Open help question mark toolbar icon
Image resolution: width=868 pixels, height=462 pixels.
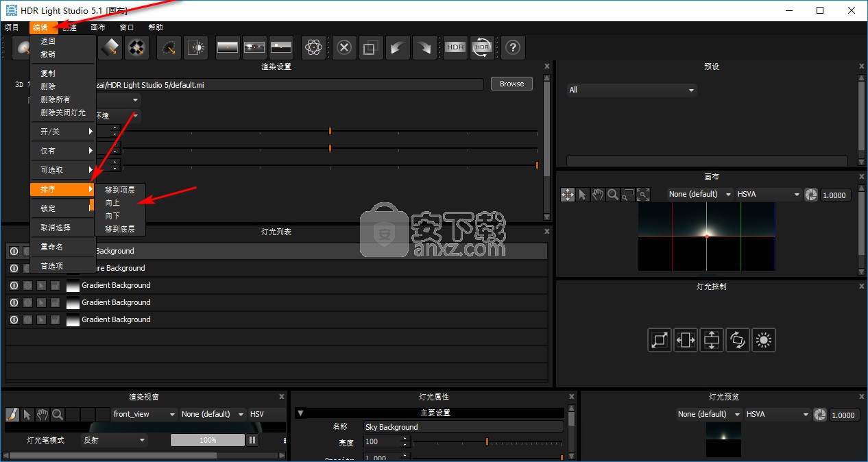click(513, 47)
